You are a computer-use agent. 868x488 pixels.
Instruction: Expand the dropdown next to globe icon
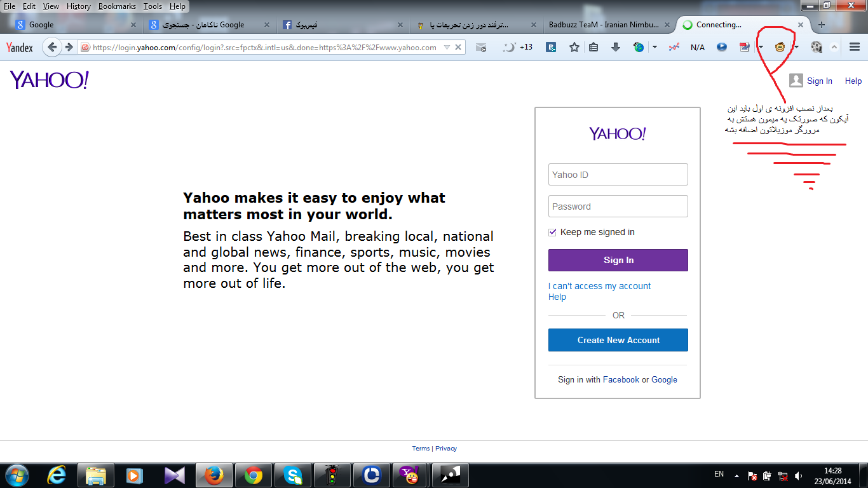click(654, 47)
